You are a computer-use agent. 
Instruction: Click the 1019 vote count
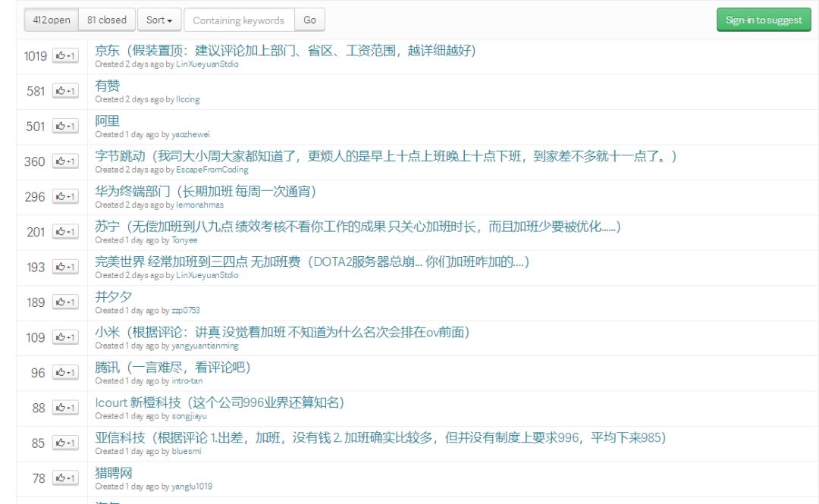(36, 56)
